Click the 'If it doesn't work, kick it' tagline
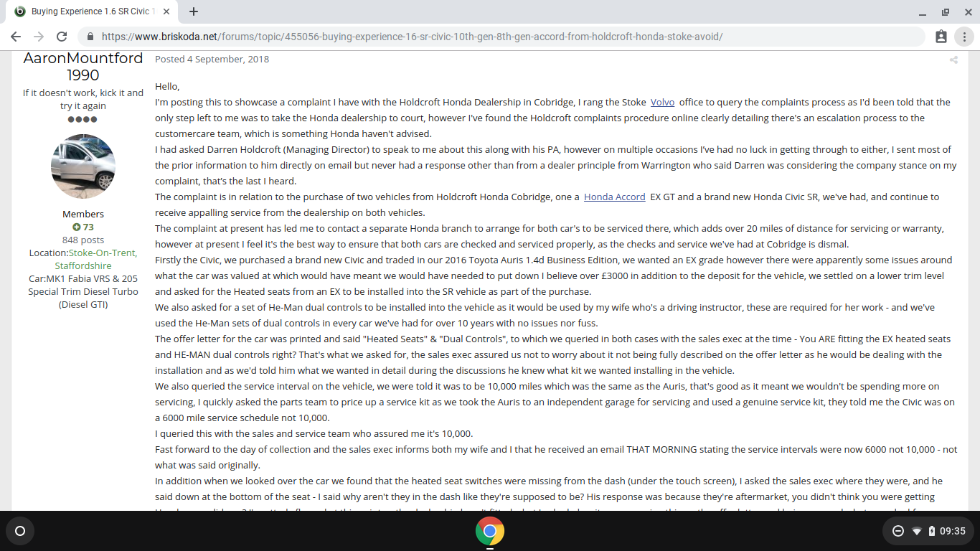980x551 pixels. (83, 99)
